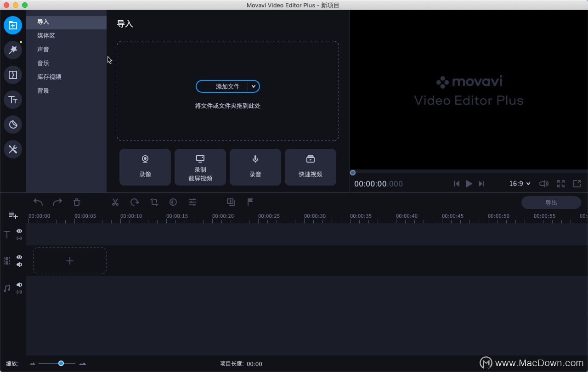Click the Undo arrow in timeline toolbar
The height and width of the screenshot is (372, 588).
pyautogui.click(x=38, y=202)
